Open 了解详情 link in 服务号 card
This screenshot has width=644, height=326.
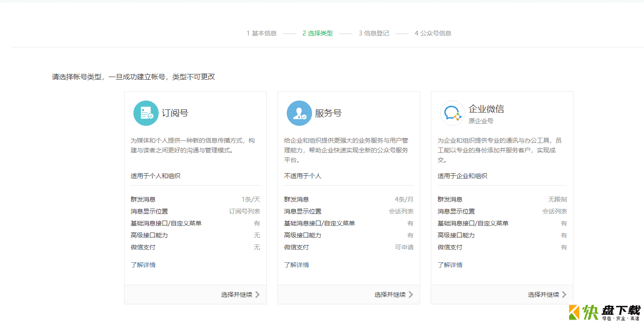click(x=297, y=265)
